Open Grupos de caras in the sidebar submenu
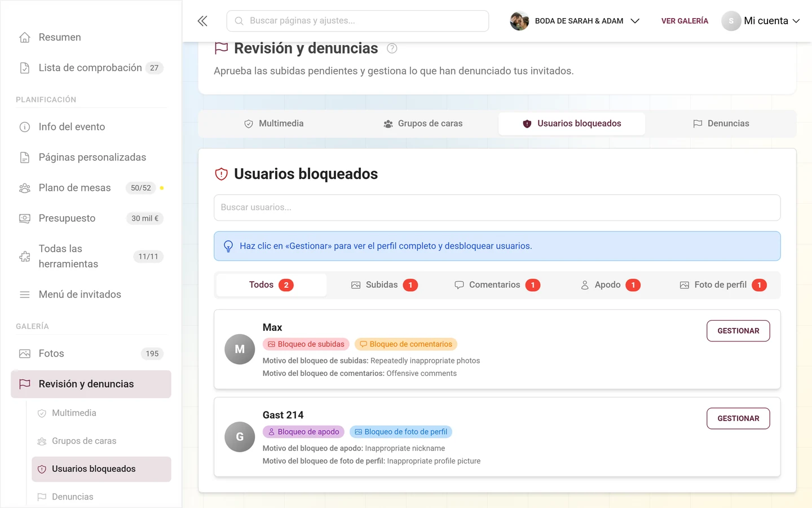 [101, 441]
